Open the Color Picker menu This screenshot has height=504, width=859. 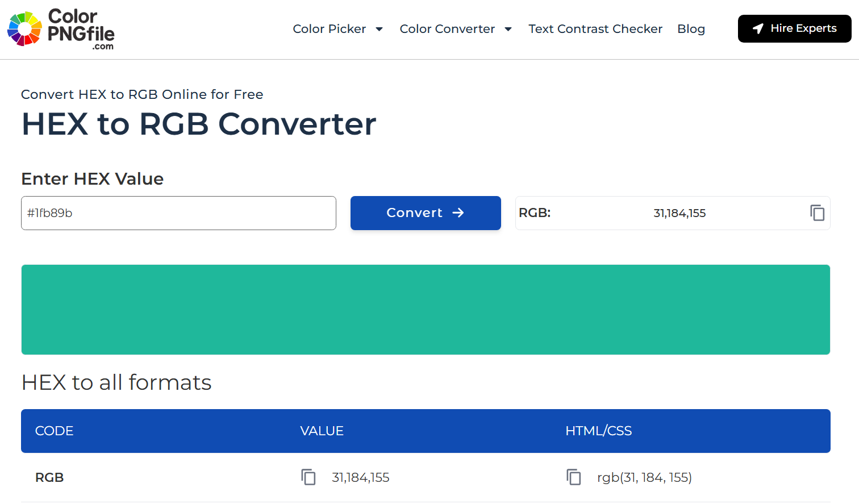(330, 29)
